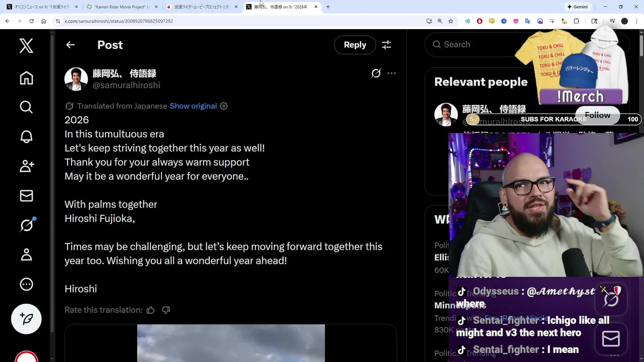644x362 pixels.
Task: Click the author display name 藤岡弘、侍語録
Action: 124,73
